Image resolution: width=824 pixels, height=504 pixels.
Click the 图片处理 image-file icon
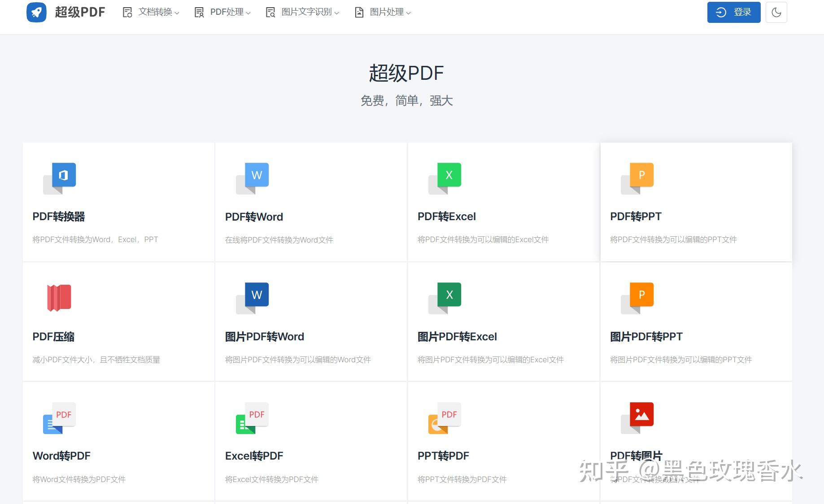click(x=359, y=13)
